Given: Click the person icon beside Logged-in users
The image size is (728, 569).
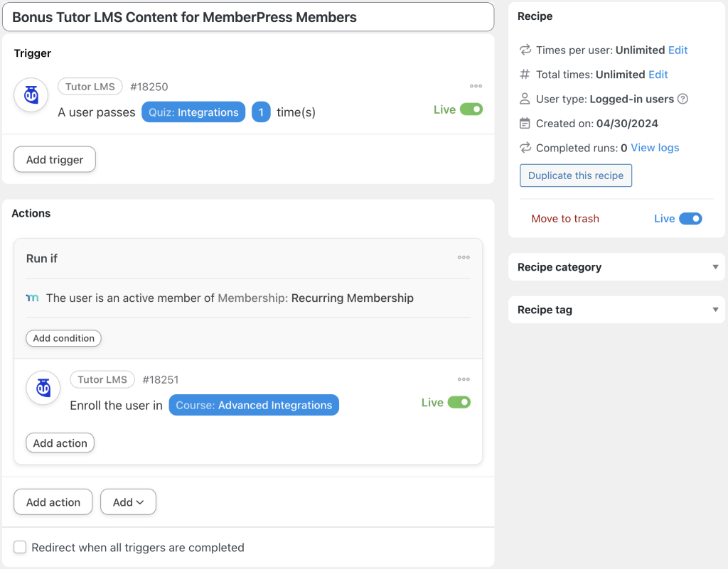Looking at the screenshot, I should click(521, 99).
